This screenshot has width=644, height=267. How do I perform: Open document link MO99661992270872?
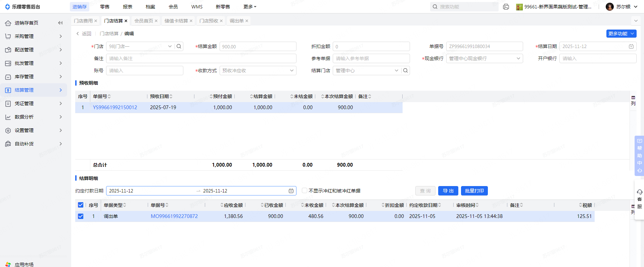pos(174,216)
